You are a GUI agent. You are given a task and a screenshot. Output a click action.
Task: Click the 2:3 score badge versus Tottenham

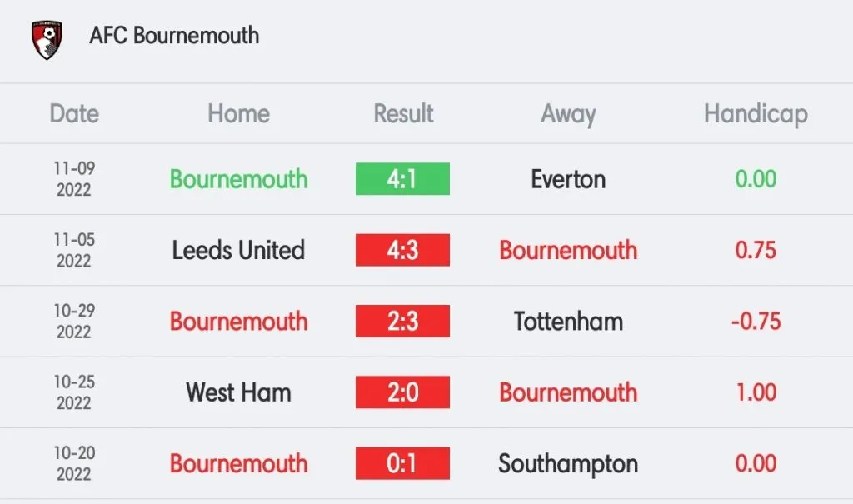(x=402, y=322)
